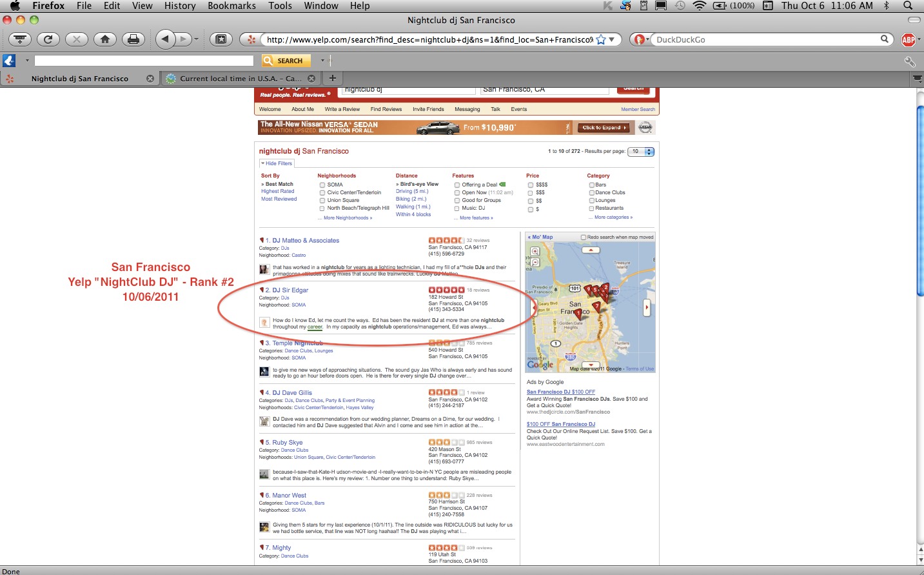
Task: Open the Temple Nightclub listing
Action: point(297,343)
